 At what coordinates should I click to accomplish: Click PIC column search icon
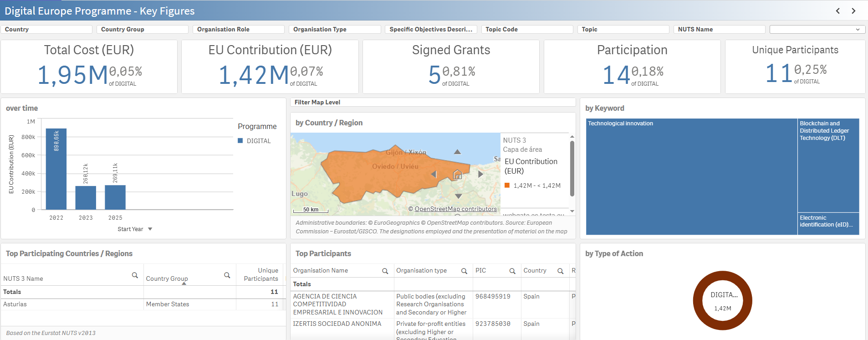tap(512, 271)
